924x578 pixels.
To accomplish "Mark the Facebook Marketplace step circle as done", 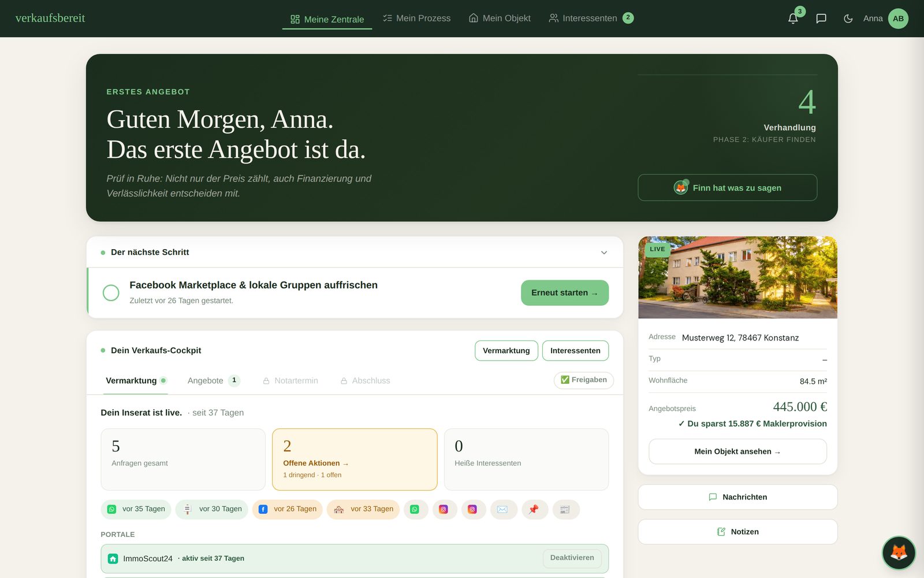I will (111, 292).
